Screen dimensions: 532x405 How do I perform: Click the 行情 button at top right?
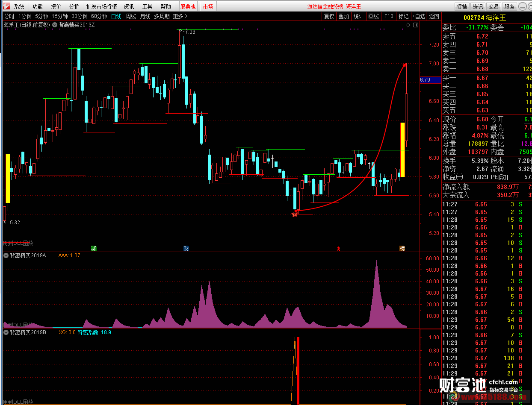click(462, 6)
